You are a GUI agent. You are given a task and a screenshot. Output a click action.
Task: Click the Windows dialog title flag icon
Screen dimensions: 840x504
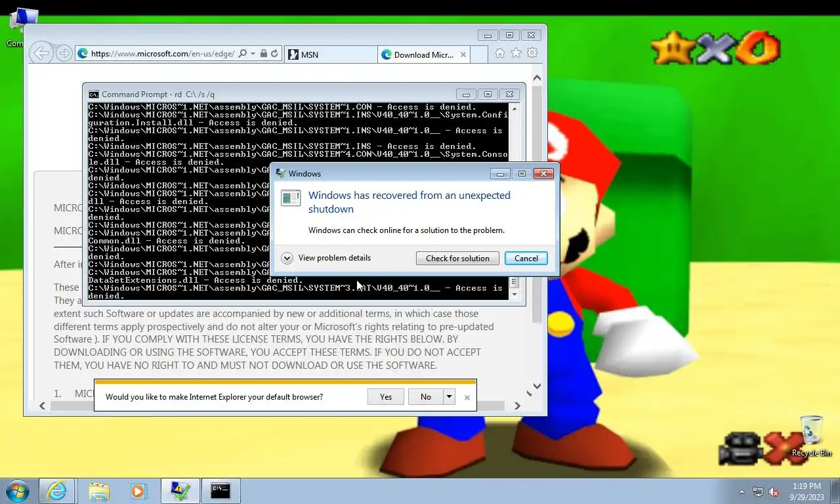(x=281, y=173)
